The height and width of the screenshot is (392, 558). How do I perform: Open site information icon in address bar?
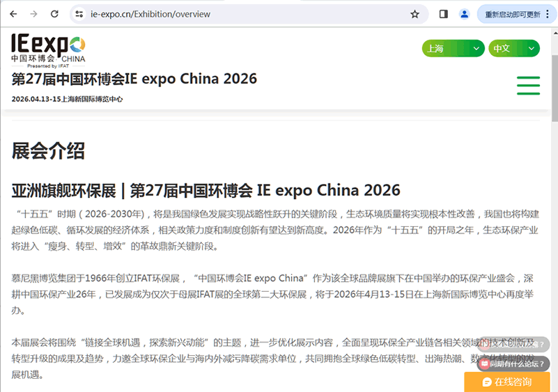(79, 14)
